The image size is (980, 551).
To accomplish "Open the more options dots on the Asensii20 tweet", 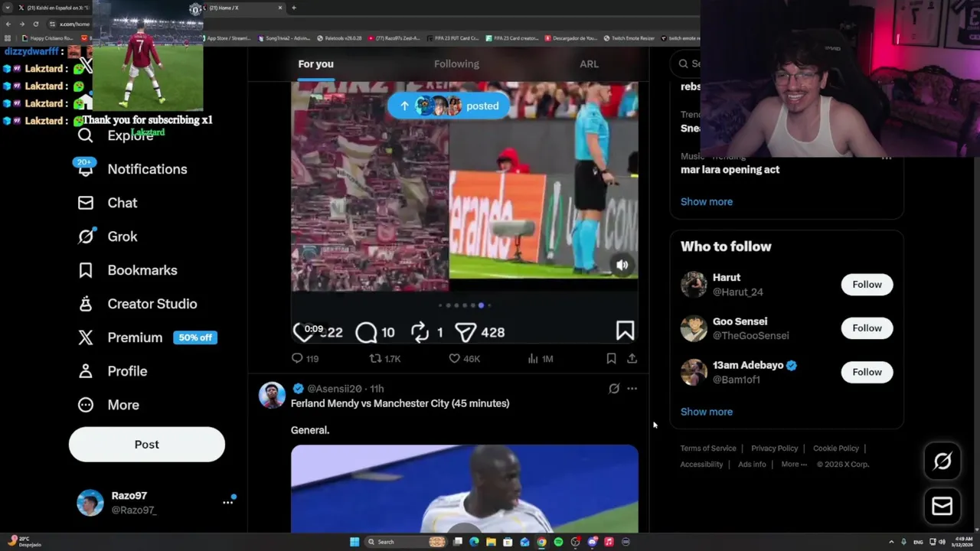I will point(632,389).
